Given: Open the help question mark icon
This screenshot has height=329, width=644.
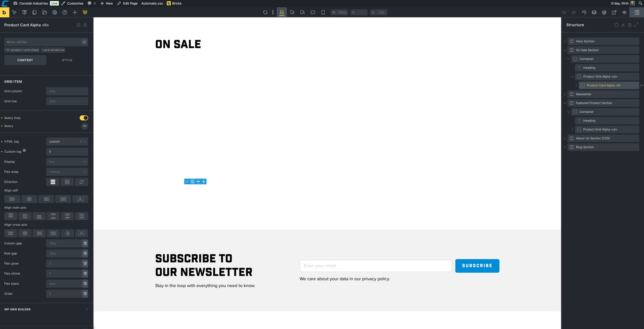Looking at the screenshot, I should point(65,12).
